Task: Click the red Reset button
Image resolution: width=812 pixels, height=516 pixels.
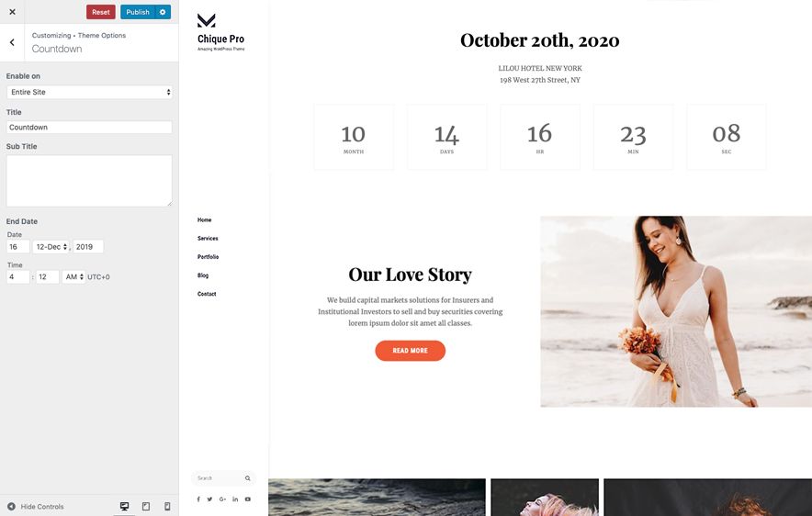Action: (101, 12)
